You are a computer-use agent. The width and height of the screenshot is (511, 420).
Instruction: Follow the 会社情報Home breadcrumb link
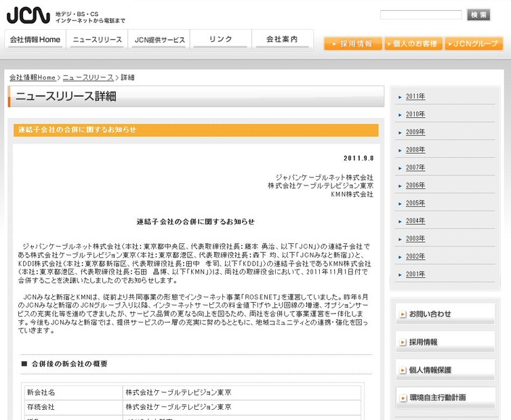(33, 77)
